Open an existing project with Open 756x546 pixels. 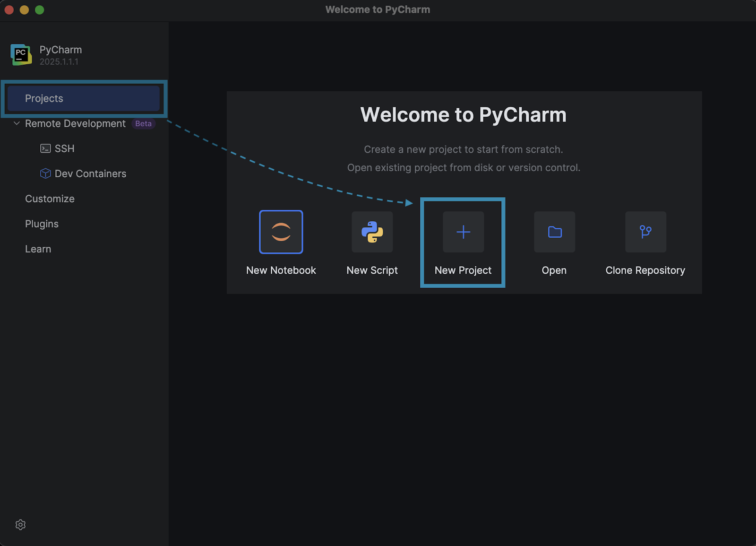(554, 243)
